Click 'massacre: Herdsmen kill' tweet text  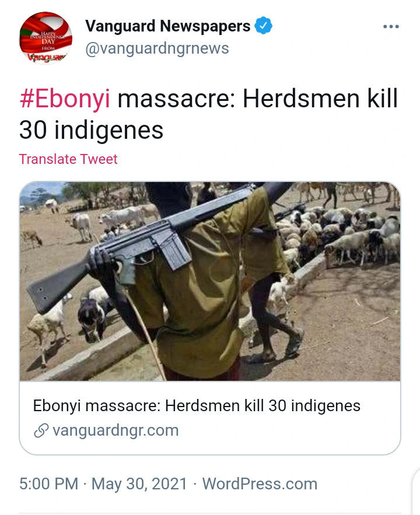[258, 98]
